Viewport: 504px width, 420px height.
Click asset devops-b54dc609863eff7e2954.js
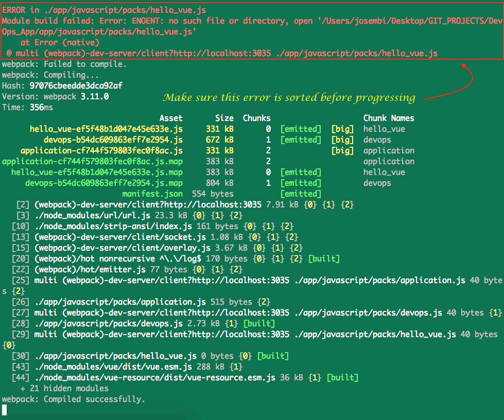pyautogui.click(x=113, y=140)
